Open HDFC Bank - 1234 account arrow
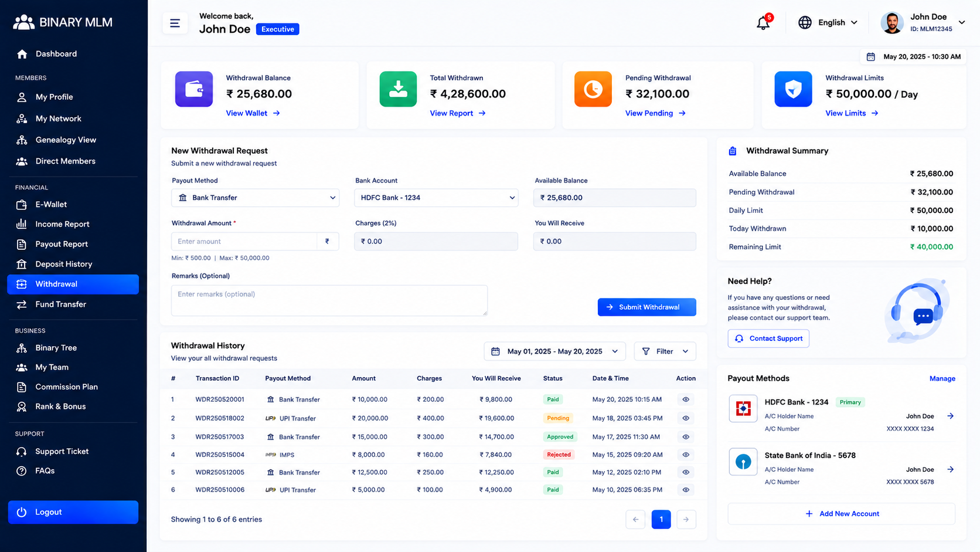980x552 pixels. click(x=950, y=416)
